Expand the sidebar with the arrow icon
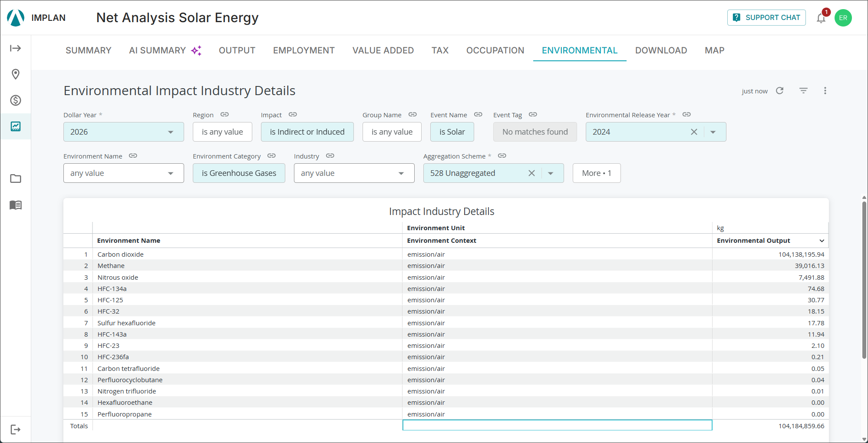Image resolution: width=868 pixels, height=443 pixels. (16, 48)
